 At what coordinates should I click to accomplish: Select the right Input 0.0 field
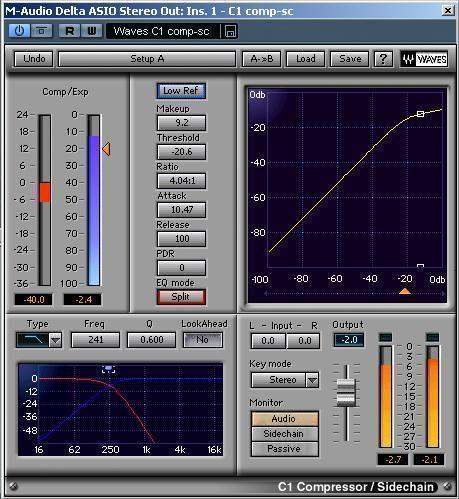pyautogui.click(x=304, y=341)
